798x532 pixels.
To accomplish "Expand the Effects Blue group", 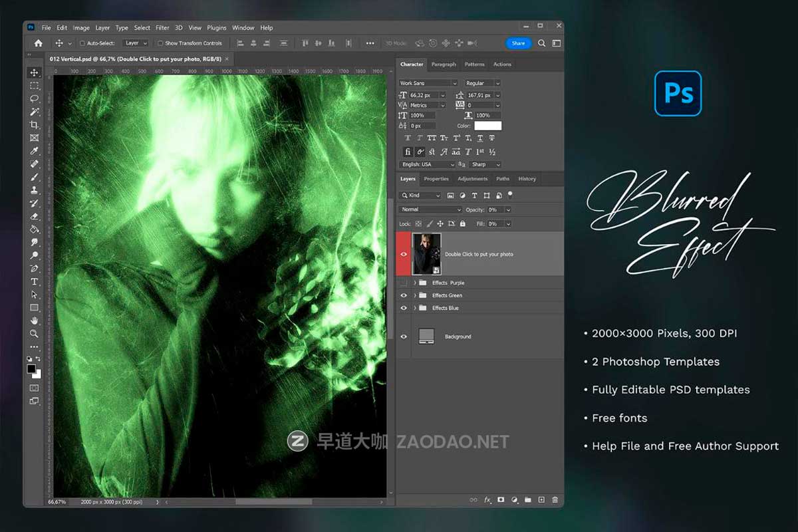I will [416, 308].
